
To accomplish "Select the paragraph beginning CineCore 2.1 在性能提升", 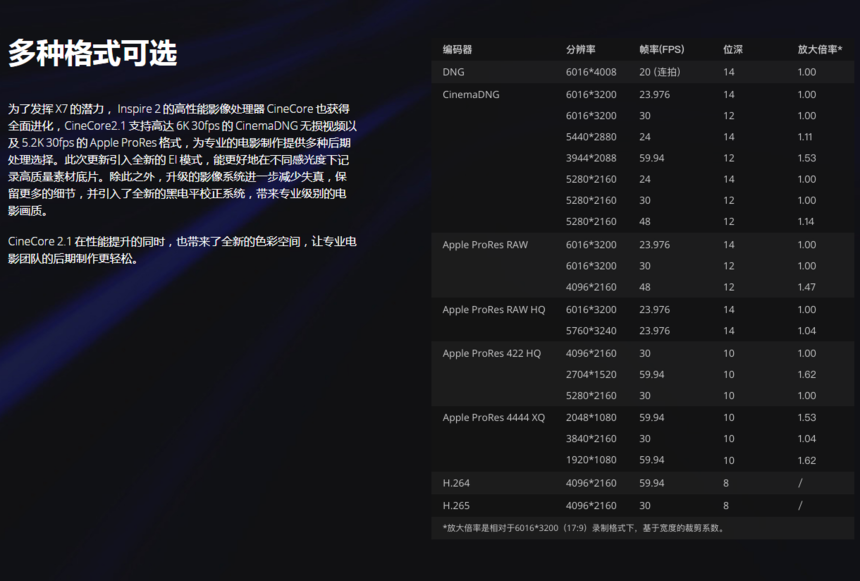I will pyautogui.click(x=182, y=250).
